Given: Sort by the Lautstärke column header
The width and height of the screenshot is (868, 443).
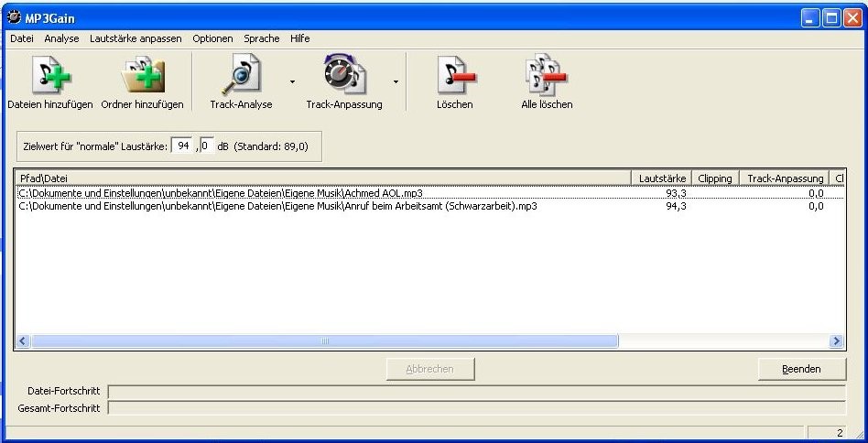Looking at the screenshot, I should pos(662,178).
